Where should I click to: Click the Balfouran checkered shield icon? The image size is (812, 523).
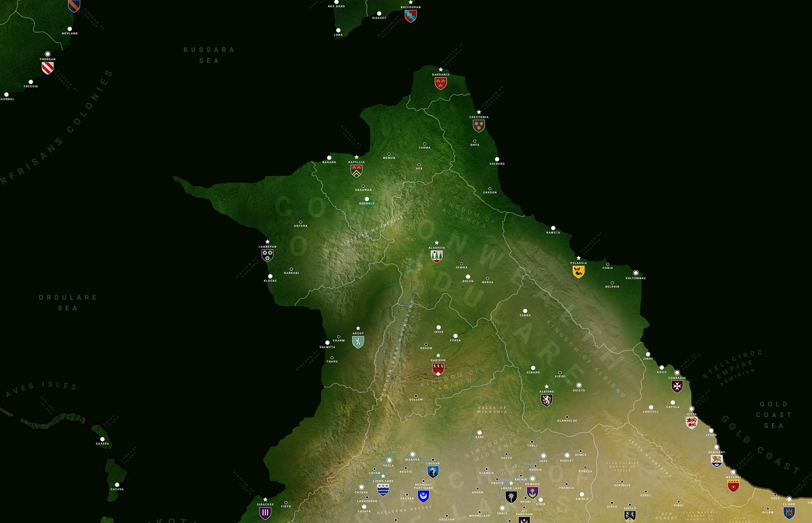[410, 16]
